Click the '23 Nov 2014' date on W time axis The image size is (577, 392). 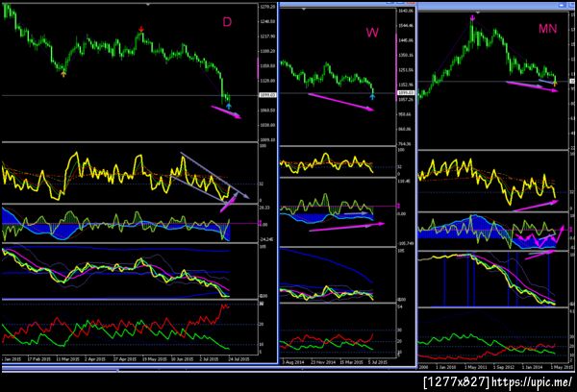coord(323,362)
